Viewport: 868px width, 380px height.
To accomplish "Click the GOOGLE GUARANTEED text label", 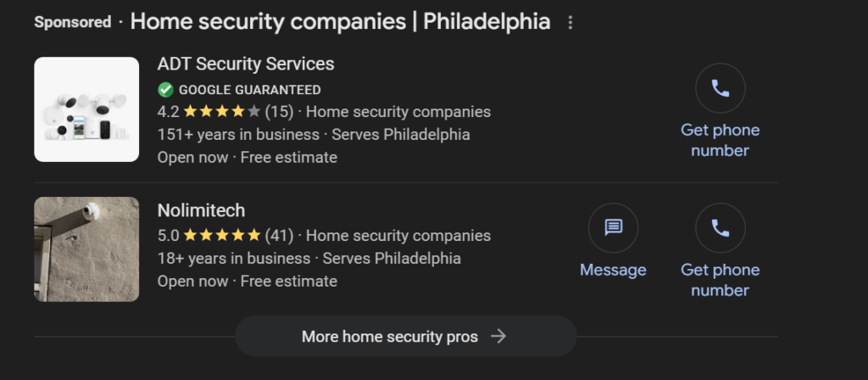I will pyautogui.click(x=249, y=90).
